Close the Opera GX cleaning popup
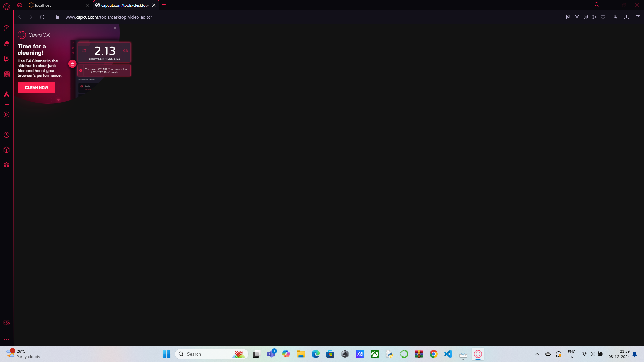This screenshot has width=644, height=362. pyautogui.click(x=115, y=28)
